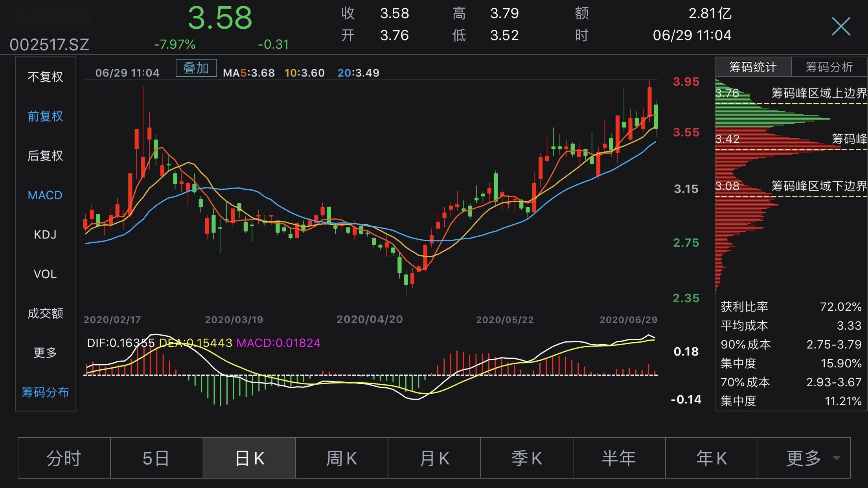Click the -0.31 price change value

click(x=273, y=44)
